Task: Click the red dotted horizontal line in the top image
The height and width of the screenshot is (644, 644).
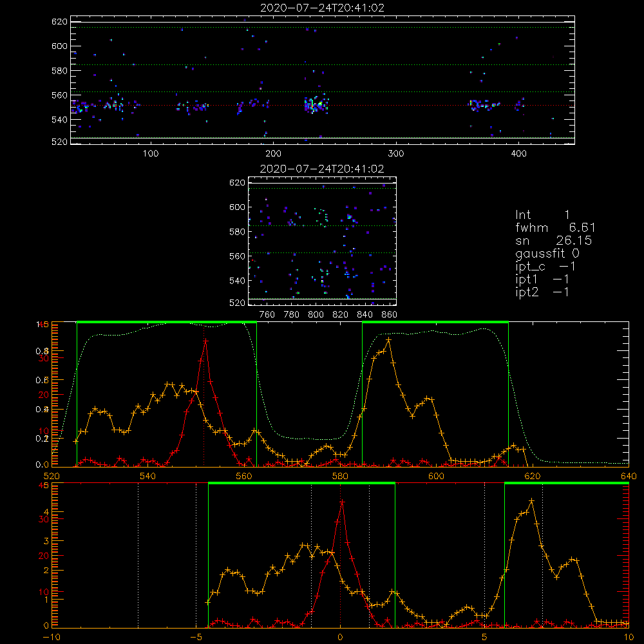Action: click(323, 106)
